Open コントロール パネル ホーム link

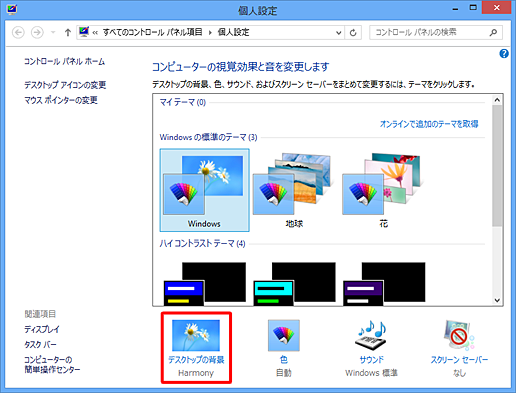click(64, 61)
